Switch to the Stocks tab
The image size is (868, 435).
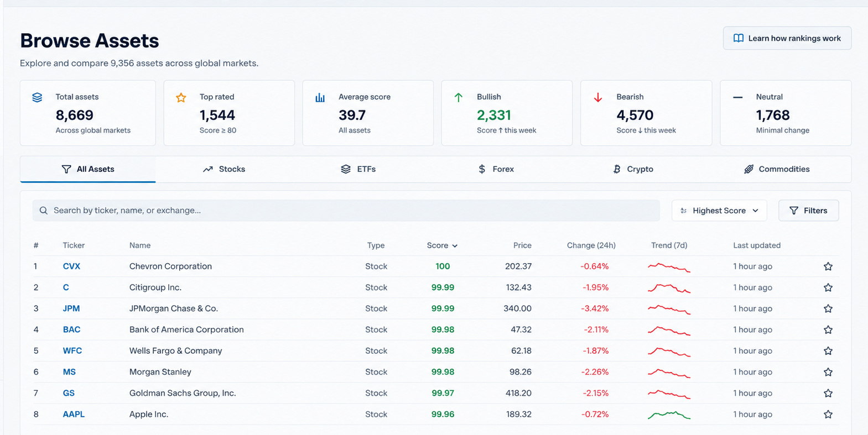pyautogui.click(x=224, y=169)
